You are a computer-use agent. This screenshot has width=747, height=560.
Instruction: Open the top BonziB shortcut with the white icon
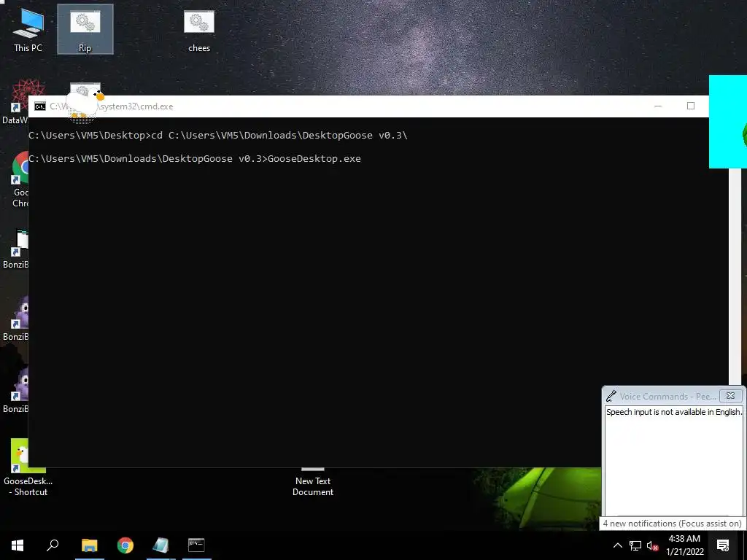pos(15,249)
